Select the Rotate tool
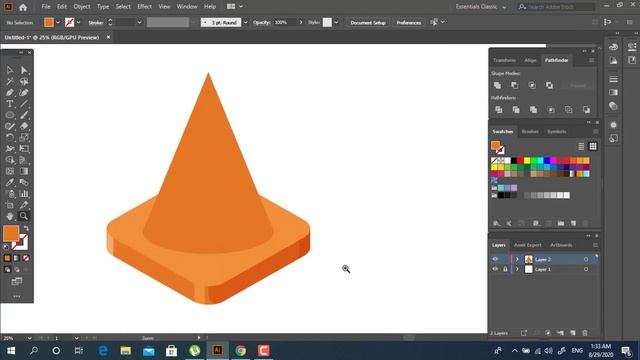 10,138
